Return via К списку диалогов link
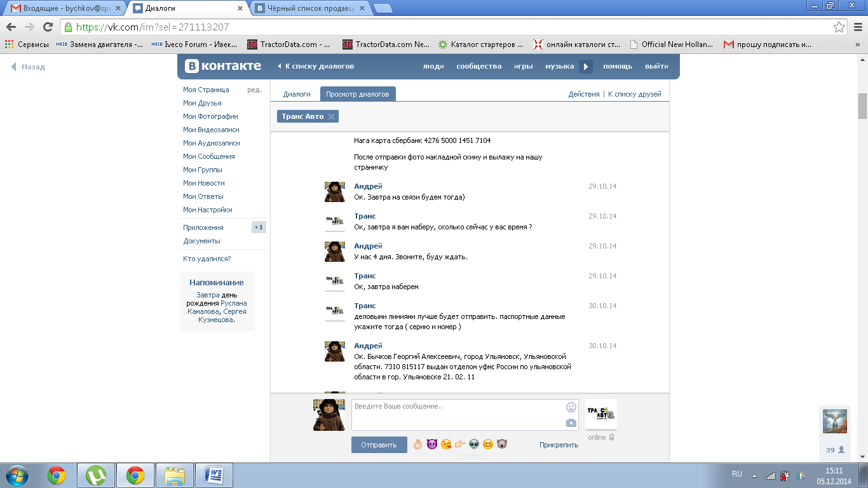 pos(316,66)
